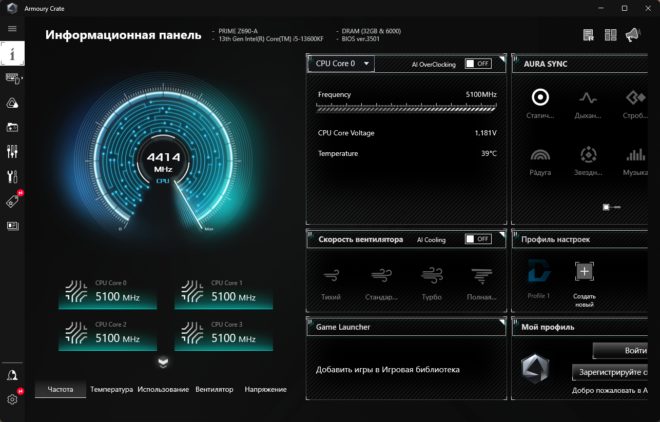This screenshot has width=660, height=422.
Task: Expand more CPU cores with chevron
Action: coord(163,362)
